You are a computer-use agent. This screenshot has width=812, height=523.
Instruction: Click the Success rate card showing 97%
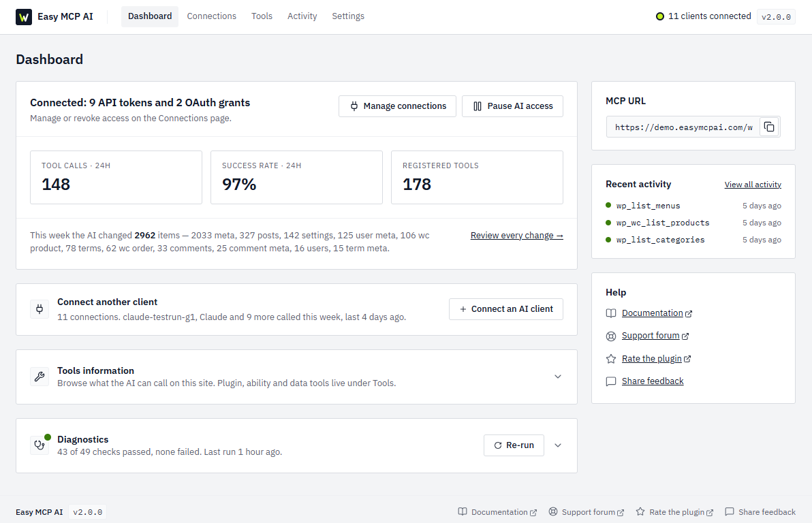(297, 178)
